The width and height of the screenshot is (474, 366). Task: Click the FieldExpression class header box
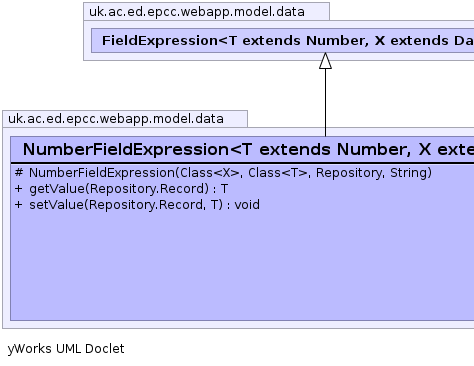pyautogui.click(x=283, y=41)
